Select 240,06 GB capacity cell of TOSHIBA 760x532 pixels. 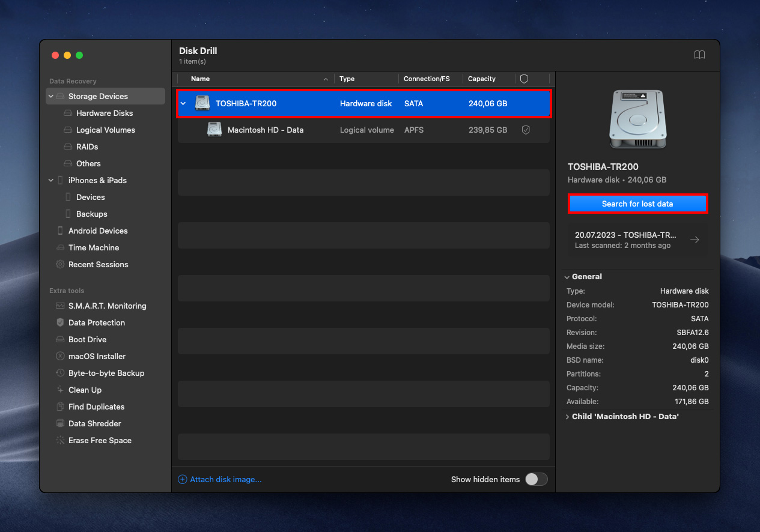(488, 103)
